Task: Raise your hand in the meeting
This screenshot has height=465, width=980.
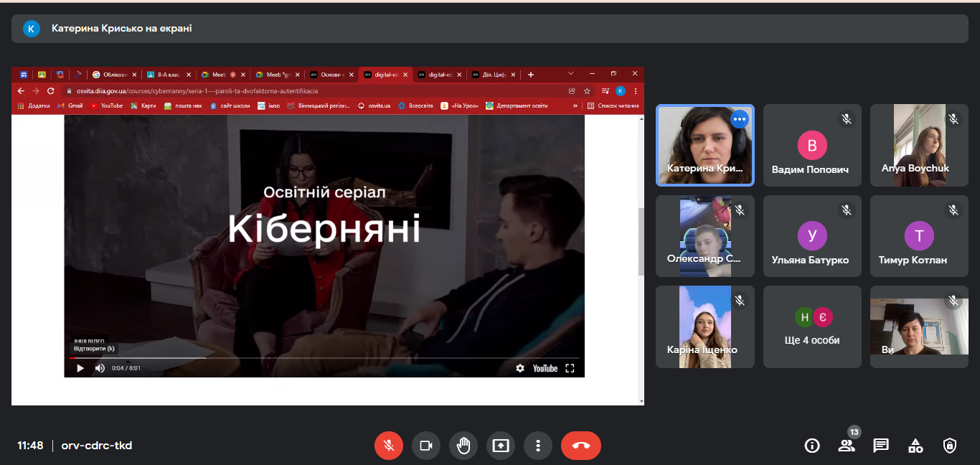Action: (463, 446)
